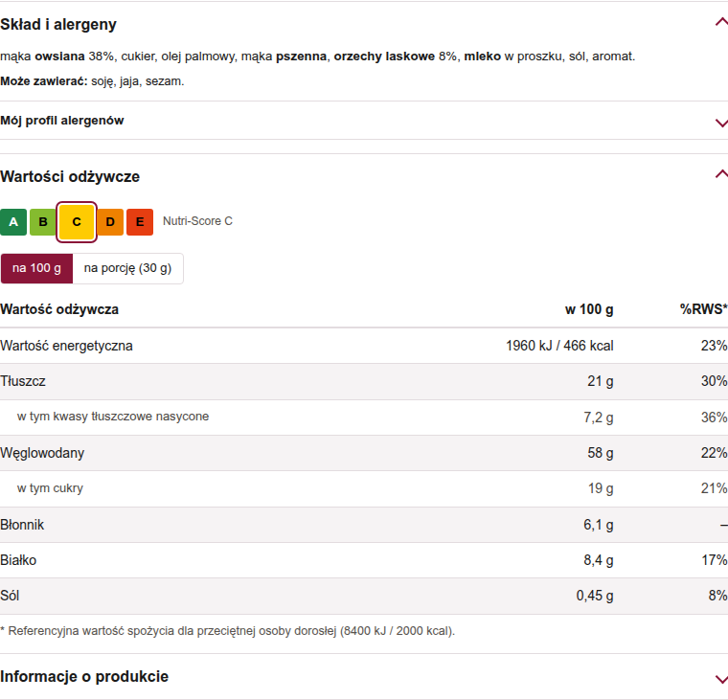Screen dimensions: 728x700
Task: Click 'Węglowodany' row label
Action: tap(42, 453)
